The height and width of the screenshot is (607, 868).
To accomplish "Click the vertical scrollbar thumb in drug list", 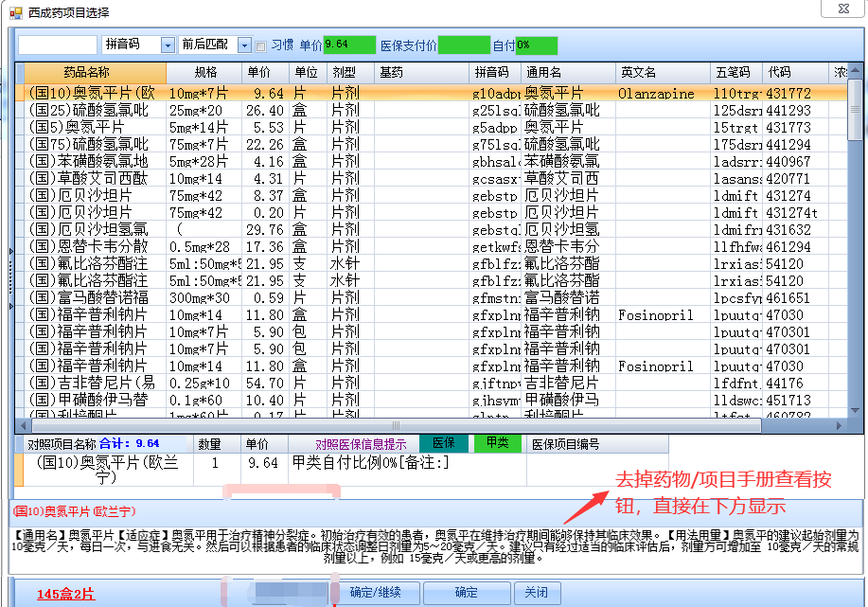I will click(855, 110).
